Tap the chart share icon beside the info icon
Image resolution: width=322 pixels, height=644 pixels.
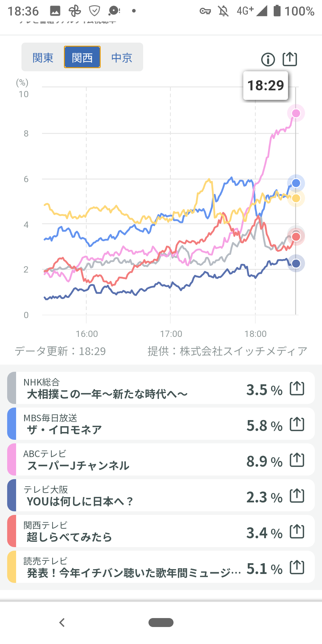290,59
